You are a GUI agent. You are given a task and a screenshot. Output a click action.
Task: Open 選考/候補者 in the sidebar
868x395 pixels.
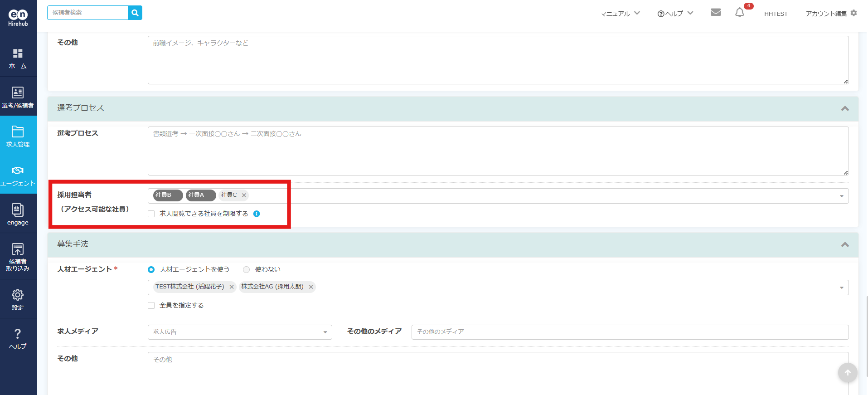pos(18,98)
